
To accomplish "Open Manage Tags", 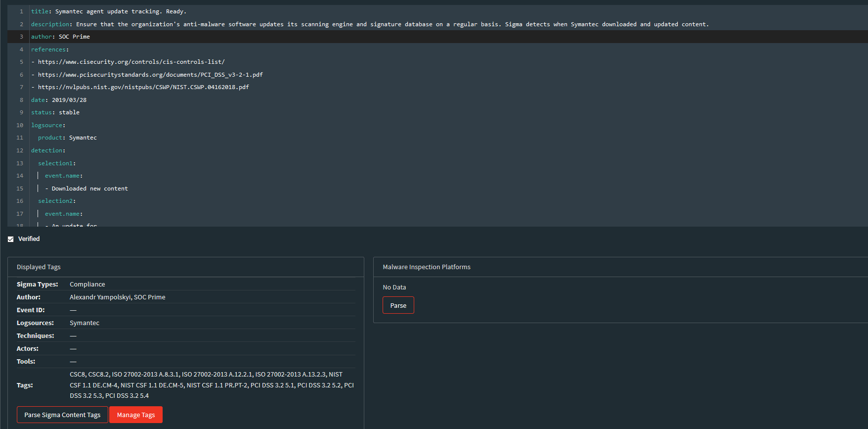I will [x=136, y=415].
